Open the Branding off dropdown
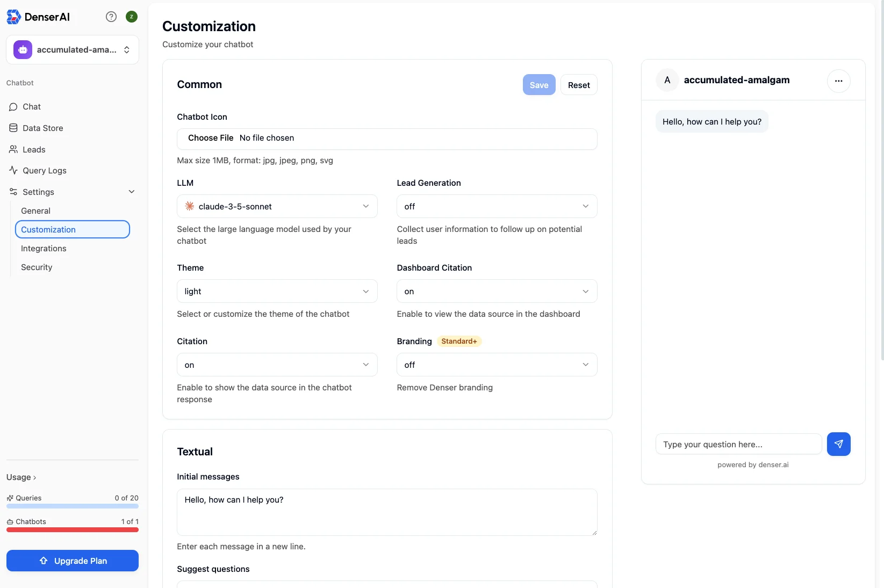Screen dimensions: 884x588 point(496,365)
